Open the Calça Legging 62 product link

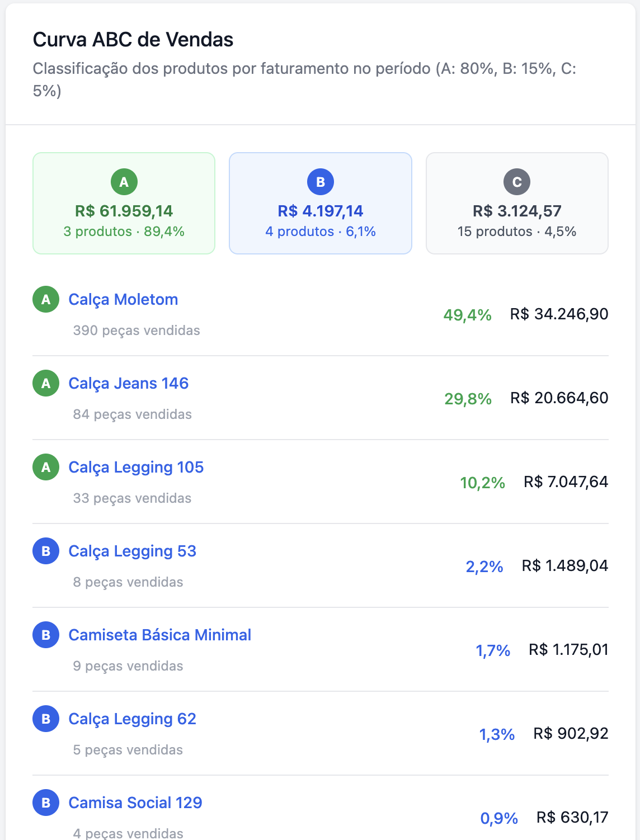click(132, 719)
